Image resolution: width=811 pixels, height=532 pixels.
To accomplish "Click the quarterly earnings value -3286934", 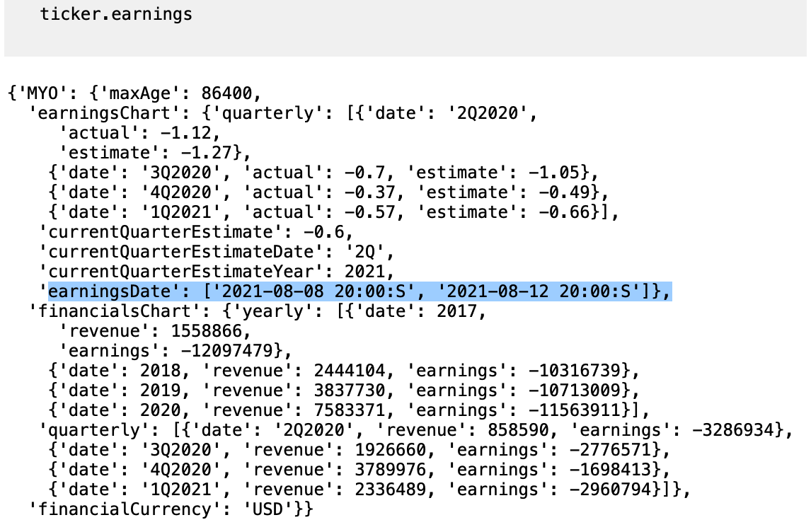I will [x=732, y=430].
